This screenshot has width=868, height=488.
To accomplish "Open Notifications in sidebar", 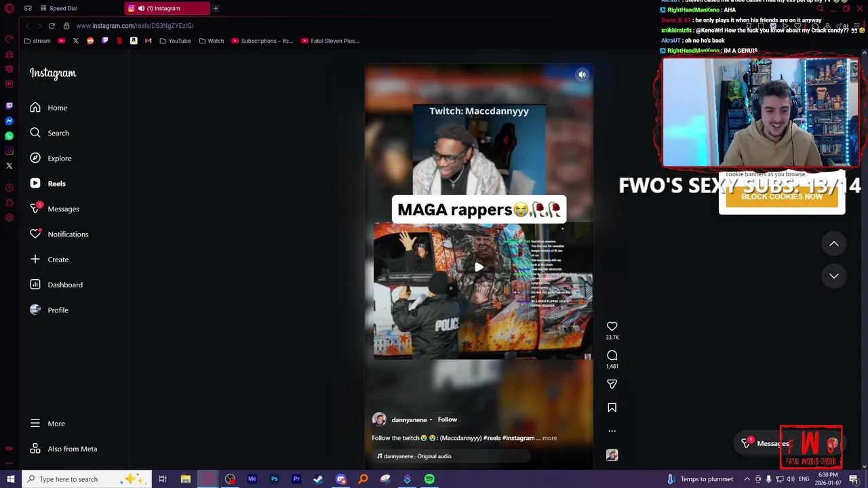I will coord(59,234).
